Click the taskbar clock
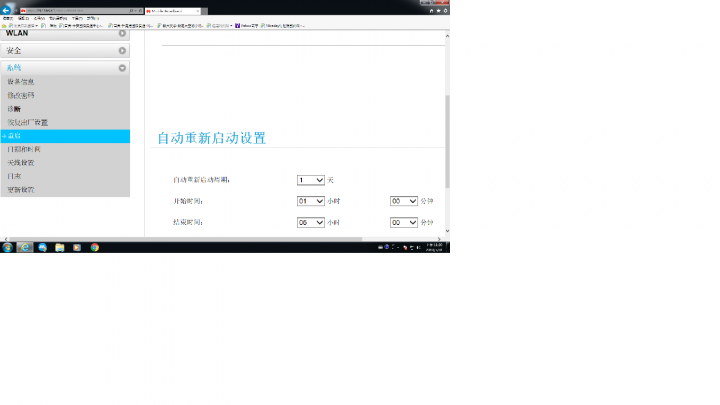 (x=434, y=248)
